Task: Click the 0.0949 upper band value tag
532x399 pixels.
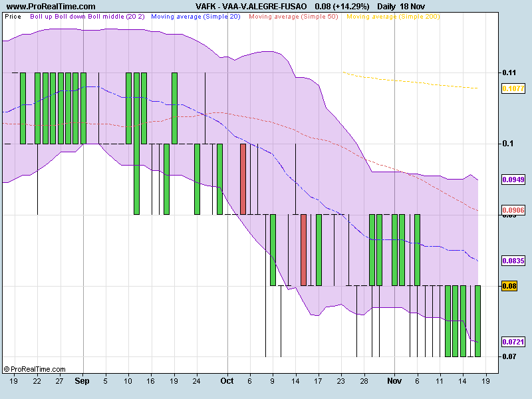Action: 512,180
